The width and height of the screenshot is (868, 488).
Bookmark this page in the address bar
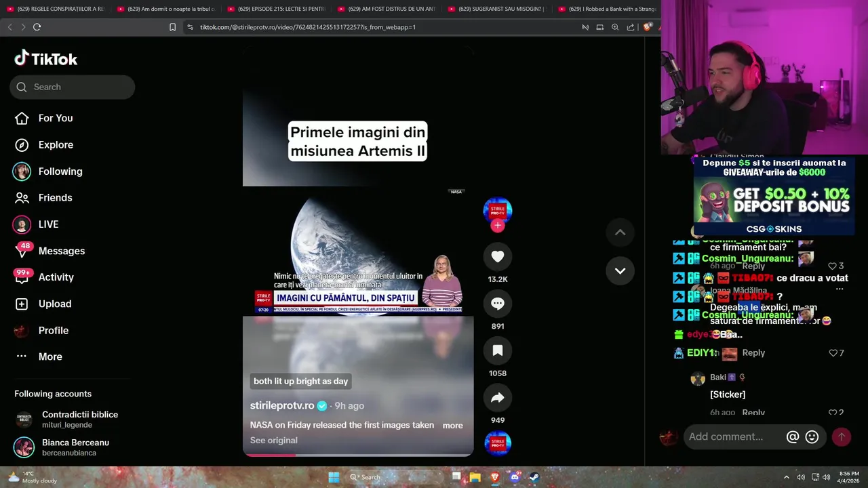172,27
